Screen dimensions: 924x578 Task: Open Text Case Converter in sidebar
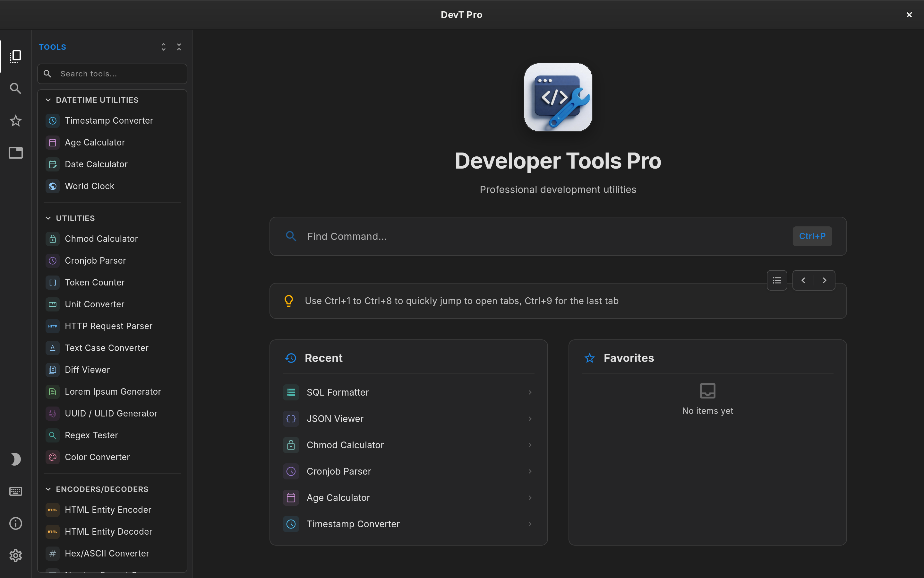pos(112,348)
